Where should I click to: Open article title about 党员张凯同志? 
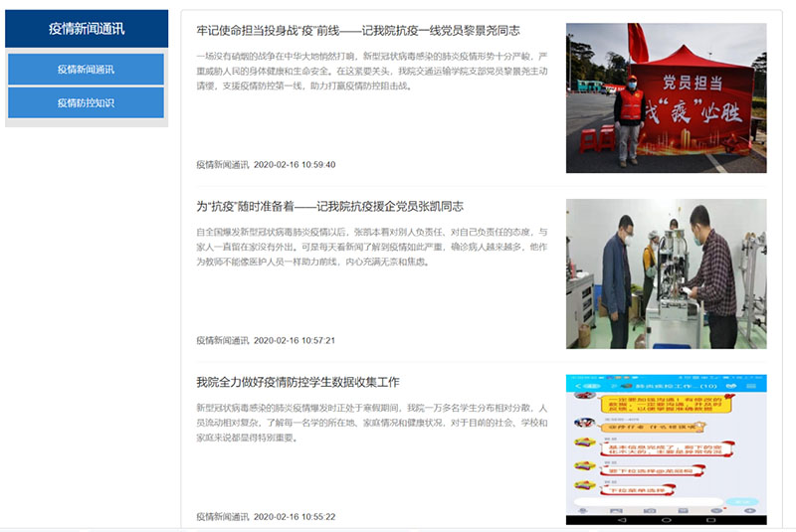click(x=330, y=207)
